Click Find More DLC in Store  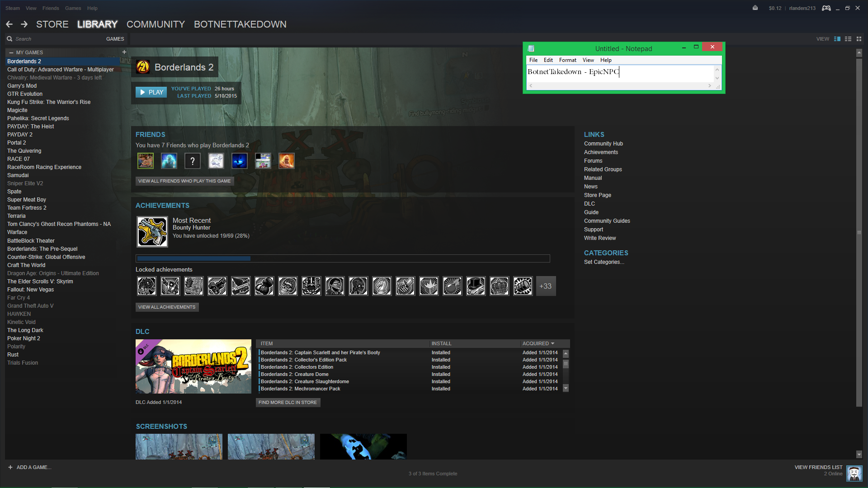coord(288,403)
